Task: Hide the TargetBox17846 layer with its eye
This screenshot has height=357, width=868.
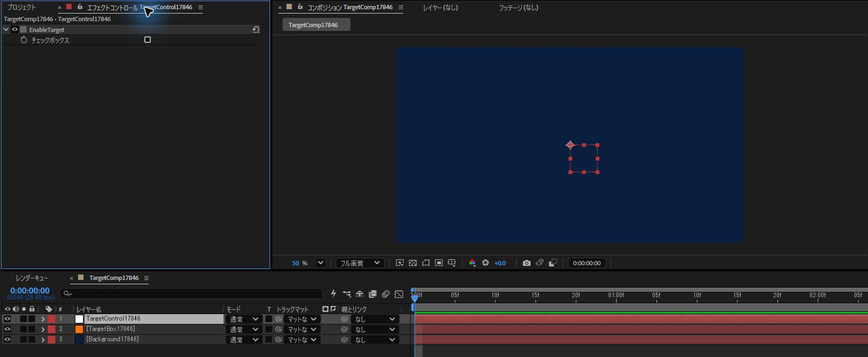Action: 8,329
